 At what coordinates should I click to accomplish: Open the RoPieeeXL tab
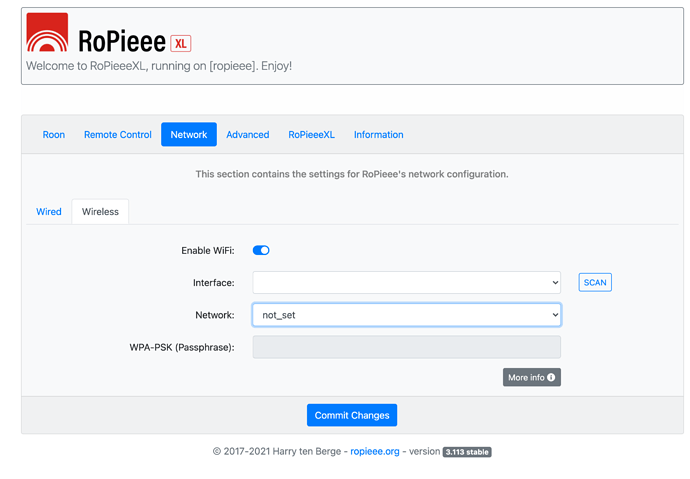(312, 135)
